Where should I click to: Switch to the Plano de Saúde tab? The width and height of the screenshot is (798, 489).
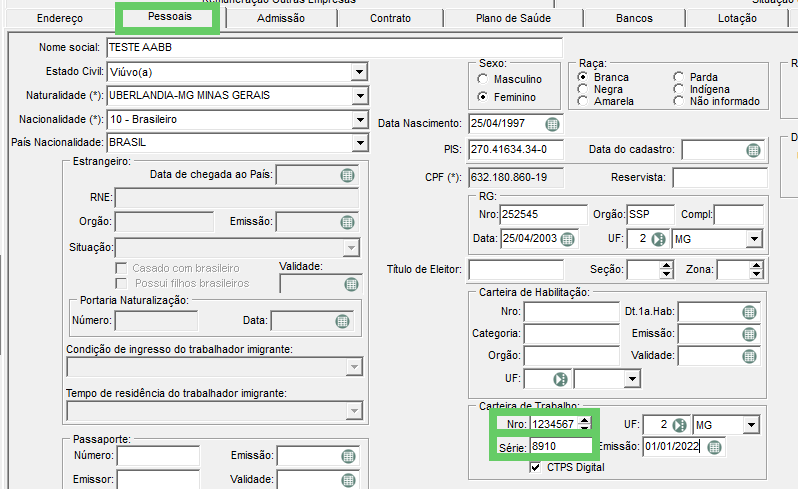[514, 18]
